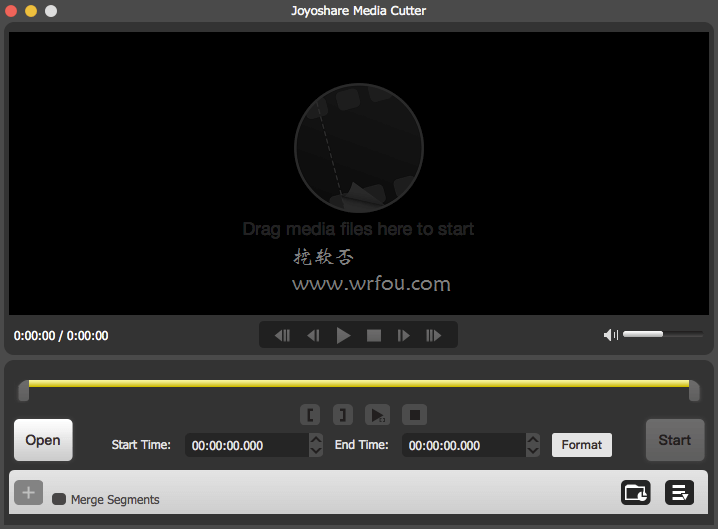Add a new segment with plus button
The width and height of the screenshot is (718, 529).
pos(28,492)
